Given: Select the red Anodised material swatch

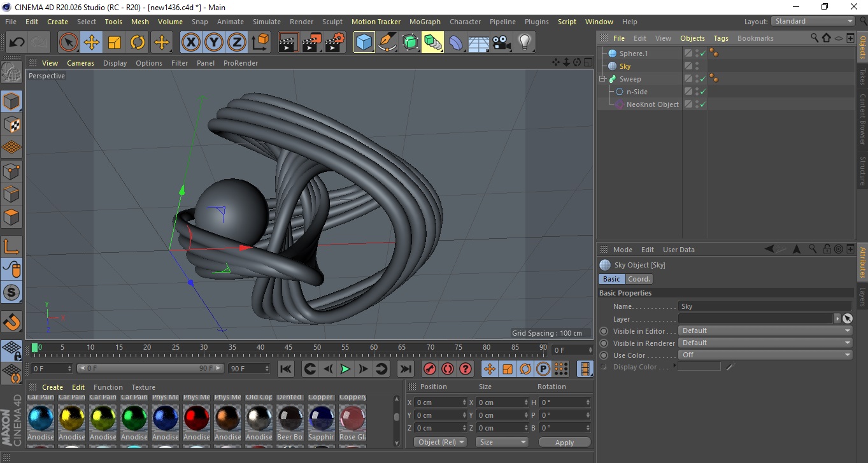Looking at the screenshot, I should pos(197,418).
